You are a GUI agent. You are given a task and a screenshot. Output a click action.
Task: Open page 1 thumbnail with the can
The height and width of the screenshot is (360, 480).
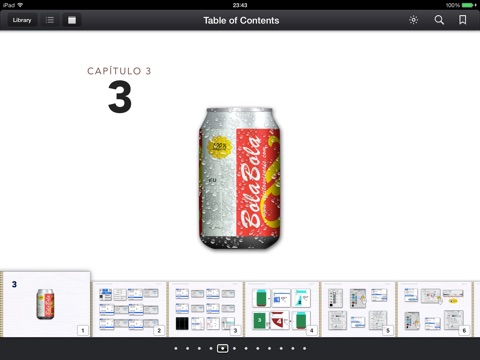46,304
